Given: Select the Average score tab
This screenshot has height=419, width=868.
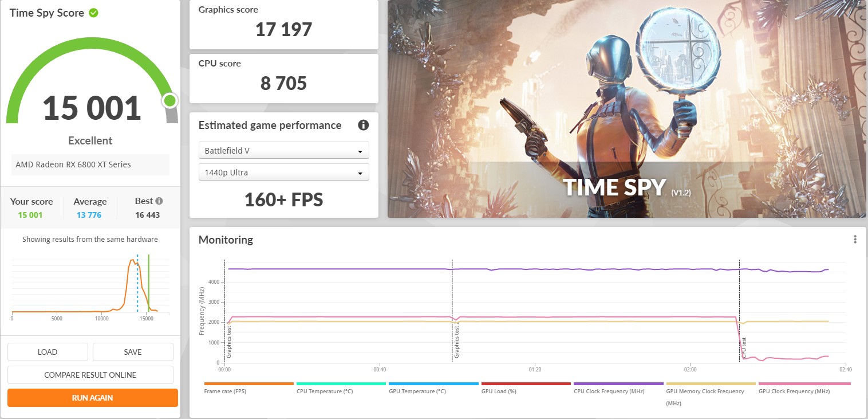Looking at the screenshot, I should tap(89, 207).
